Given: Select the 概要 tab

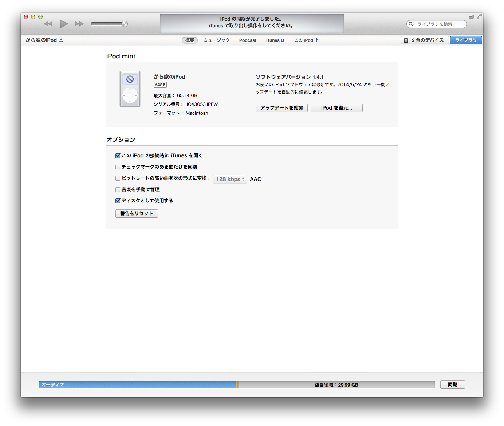Looking at the screenshot, I should click(190, 40).
